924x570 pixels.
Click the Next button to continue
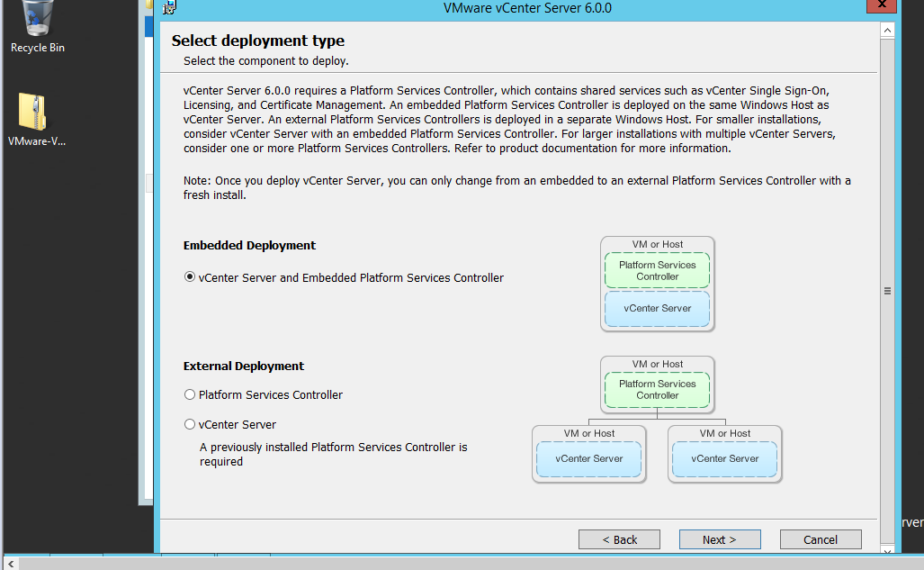pyautogui.click(x=719, y=538)
